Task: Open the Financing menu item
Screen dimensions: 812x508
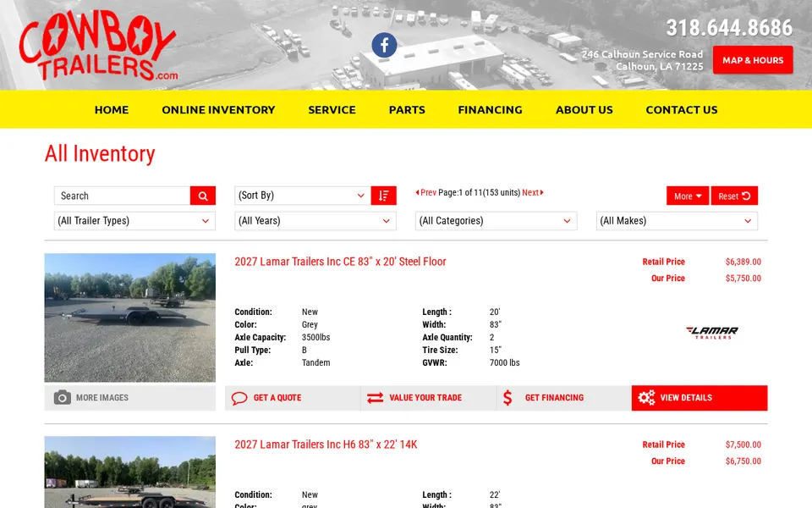Action: 491,110
